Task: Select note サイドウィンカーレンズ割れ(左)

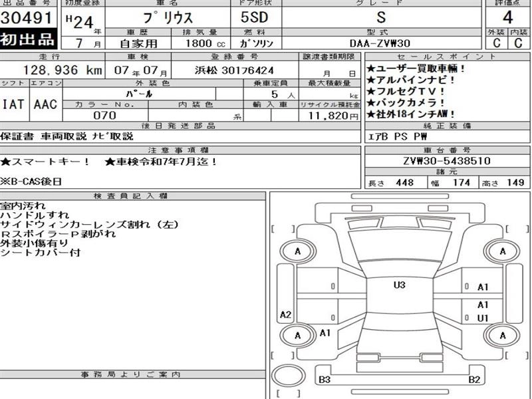Action: point(89,224)
